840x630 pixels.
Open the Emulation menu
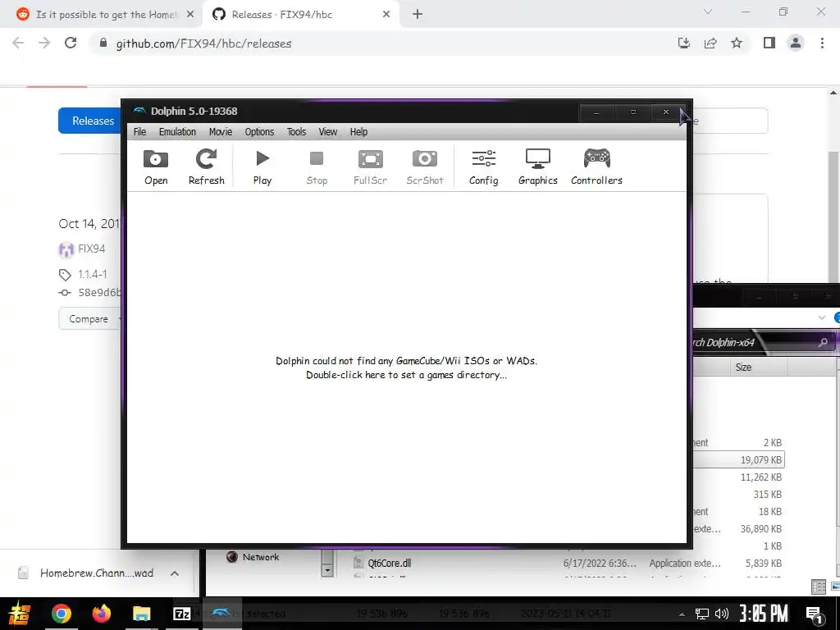pos(177,132)
